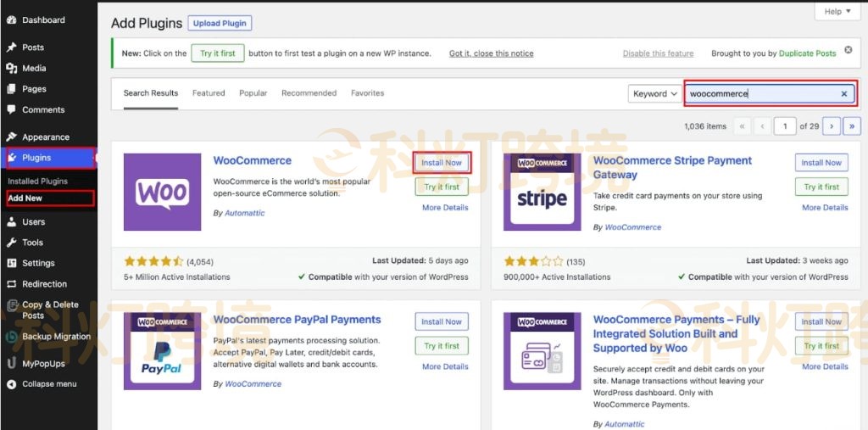Viewport: 868px width, 430px height.
Task: Open the Duplicate Posts link
Action: 807,53
